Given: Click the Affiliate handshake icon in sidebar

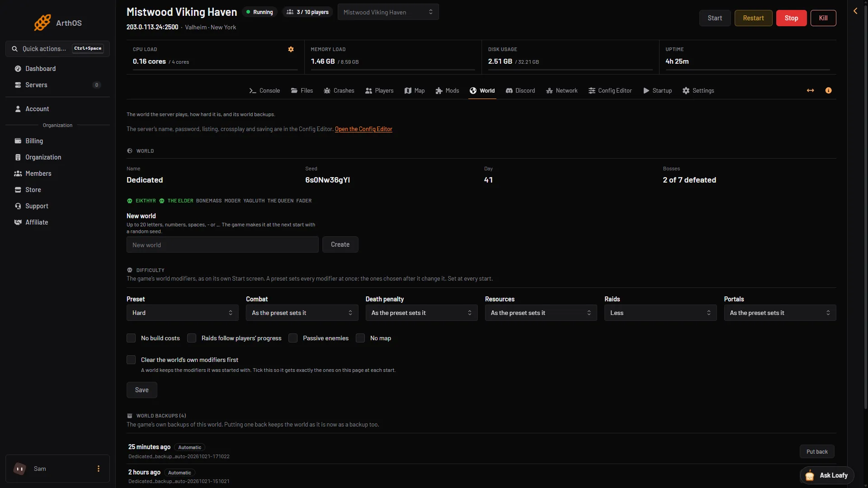Looking at the screenshot, I should click(18, 222).
